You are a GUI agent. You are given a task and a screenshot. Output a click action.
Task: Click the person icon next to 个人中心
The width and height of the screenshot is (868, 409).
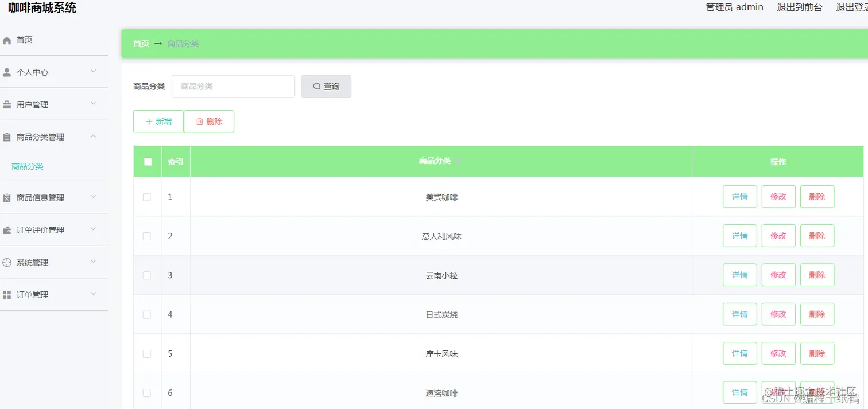[x=7, y=72]
